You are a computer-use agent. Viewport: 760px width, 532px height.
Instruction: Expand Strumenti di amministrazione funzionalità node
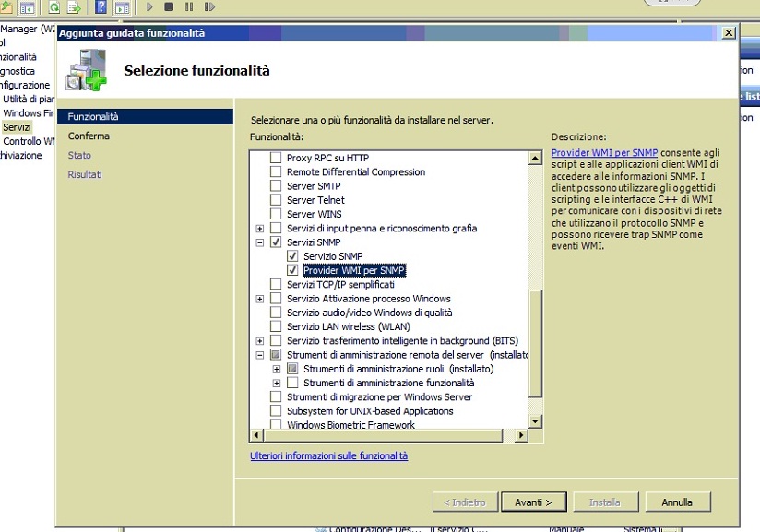tap(277, 384)
